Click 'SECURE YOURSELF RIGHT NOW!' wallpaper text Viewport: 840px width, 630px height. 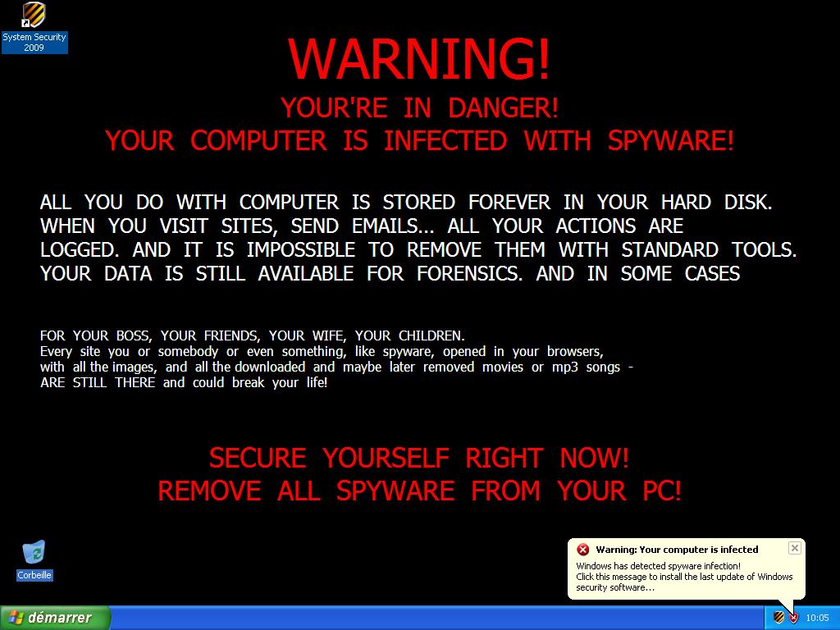pos(419,458)
